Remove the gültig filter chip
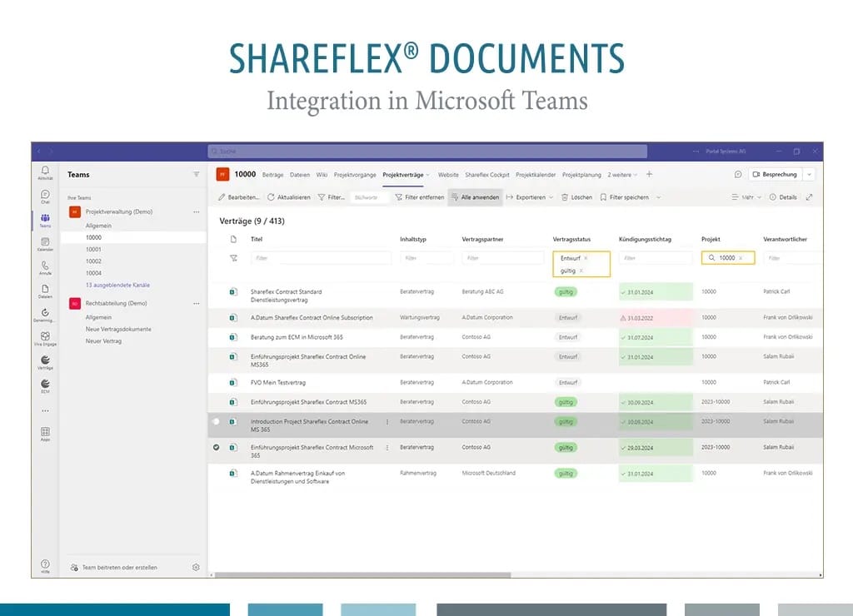853x616 pixels. click(581, 272)
